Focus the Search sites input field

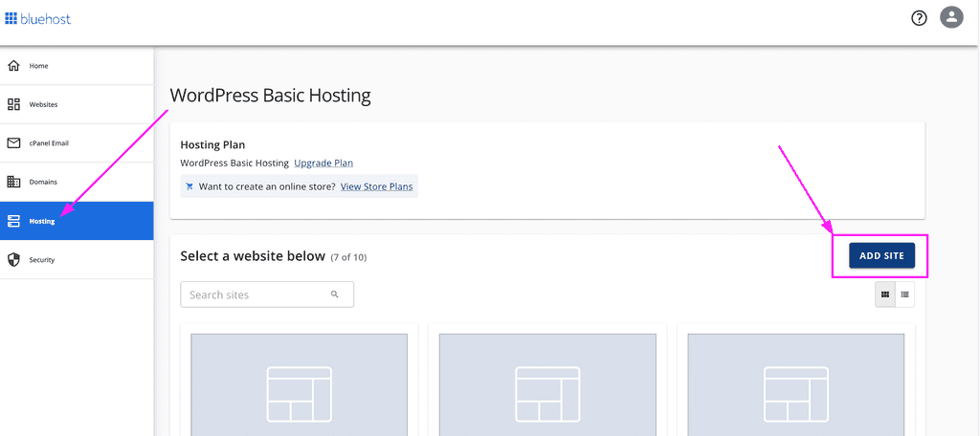click(x=267, y=294)
